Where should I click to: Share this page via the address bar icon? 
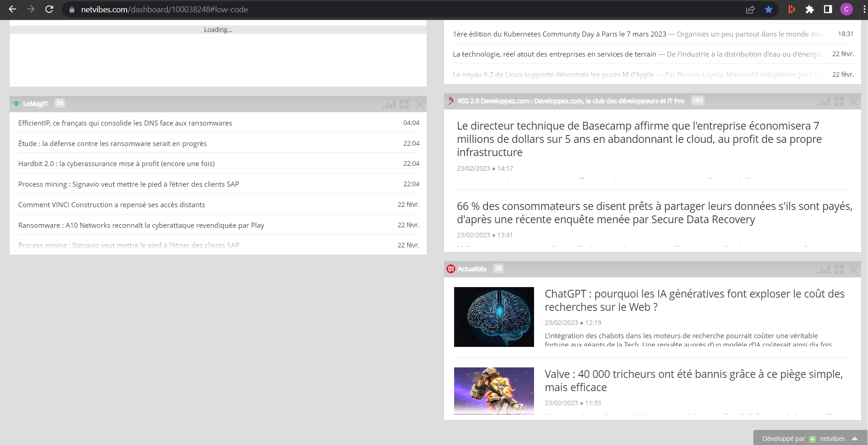click(750, 10)
